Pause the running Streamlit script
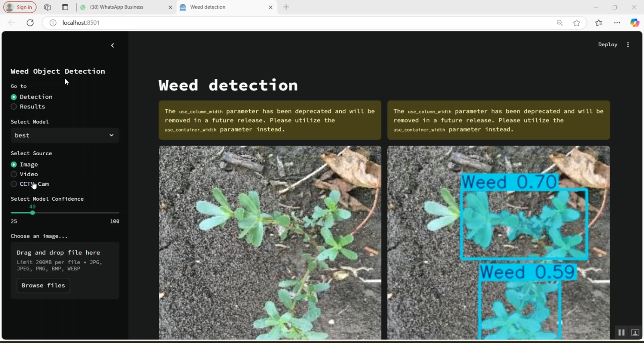Screen dimensions: 644x343 (x=621, y=332)
